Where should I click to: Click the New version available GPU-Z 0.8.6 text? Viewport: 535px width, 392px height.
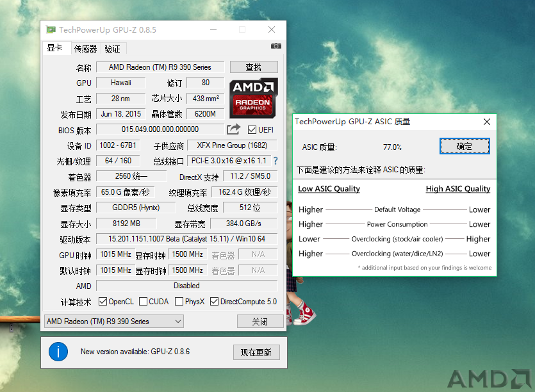point(135,352)
